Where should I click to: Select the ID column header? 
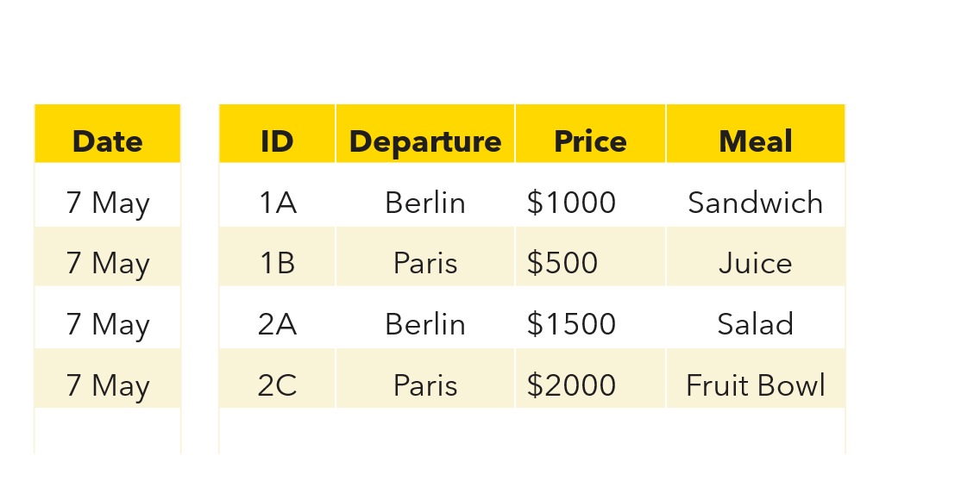tap(277, 134)
